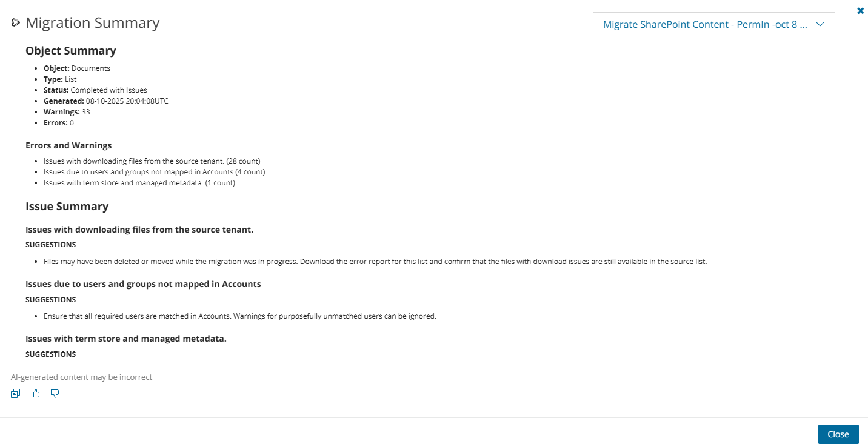
Task: Give thumbs down feedback on summary
Action: pyautogui.click(x=55, y=394)
